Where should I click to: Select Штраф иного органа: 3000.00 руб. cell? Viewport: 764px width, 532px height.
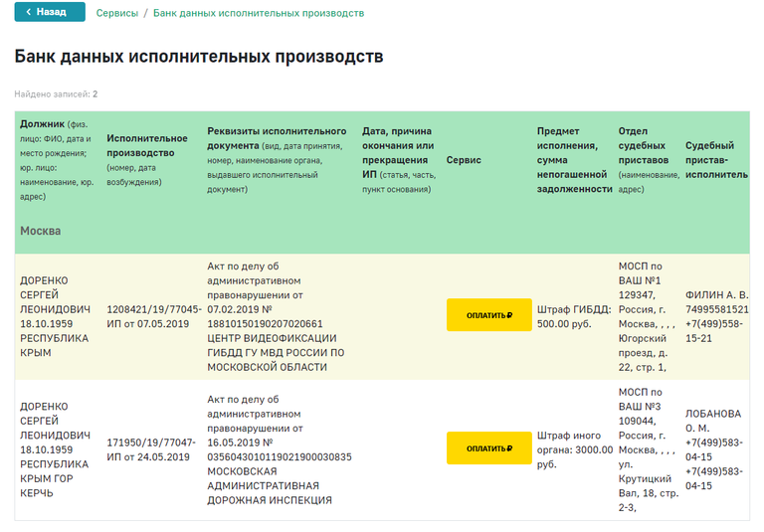click(x=575, y=449)
